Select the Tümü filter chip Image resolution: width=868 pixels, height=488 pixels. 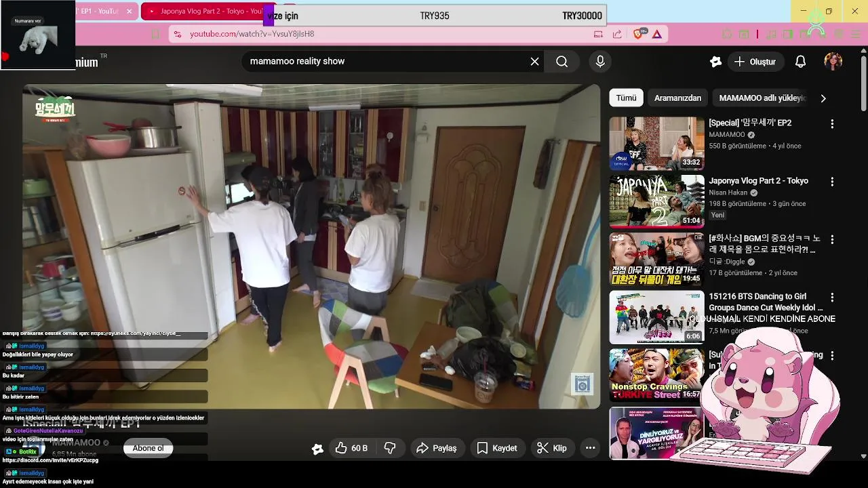(x=626, y=98)
